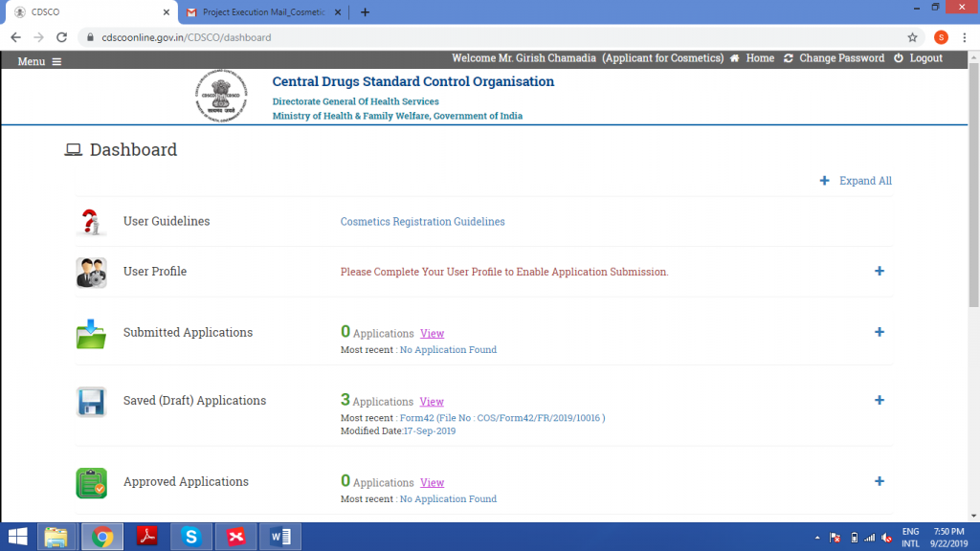Click the ENG INTL language indicator
The width and height of the screenshot is (980, 551).
(x=911, y=538)
